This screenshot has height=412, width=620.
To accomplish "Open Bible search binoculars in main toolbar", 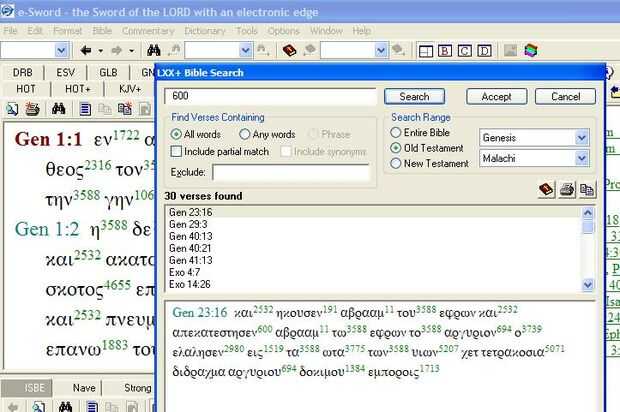I will coord(153,50).
